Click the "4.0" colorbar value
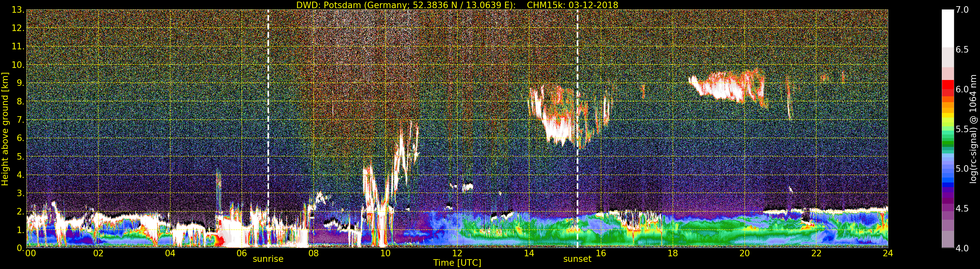 coord(962,248)
